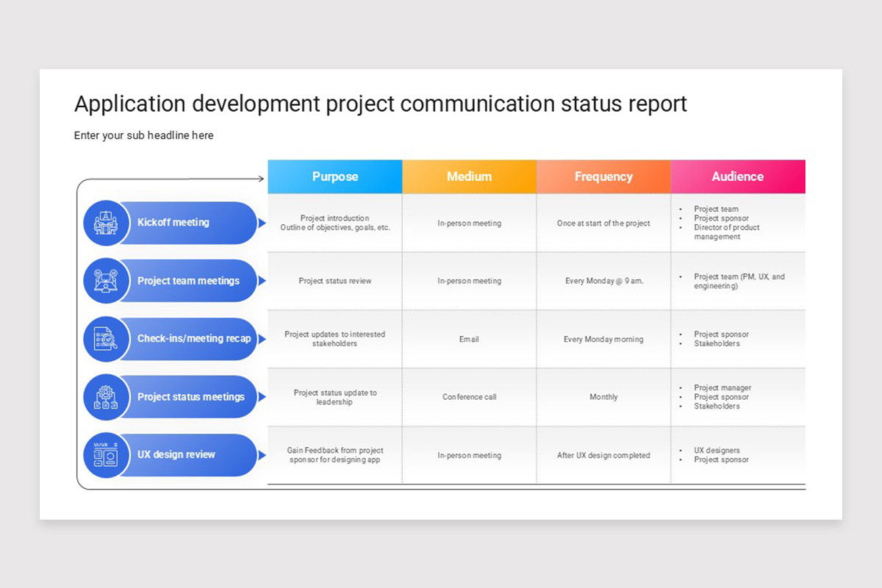The height and width of the screenshot is (588, 882).
Task: Select 'Once at start of the project' cell
Action: point(603,223)
